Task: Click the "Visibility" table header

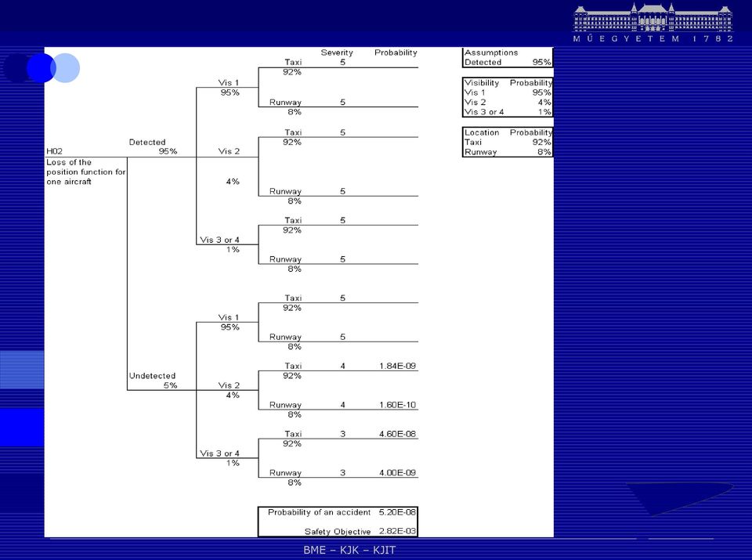Action: (x=482, y=83)
